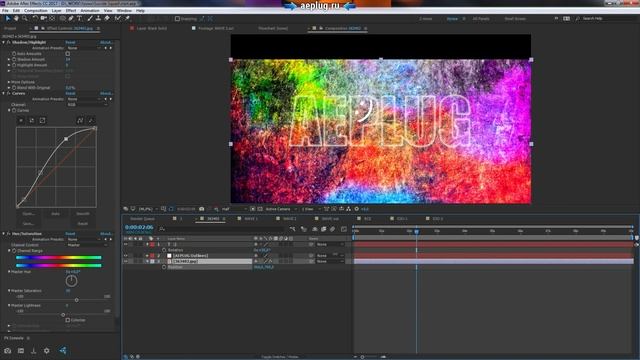Open the Animation menu

tap(90, 11)
